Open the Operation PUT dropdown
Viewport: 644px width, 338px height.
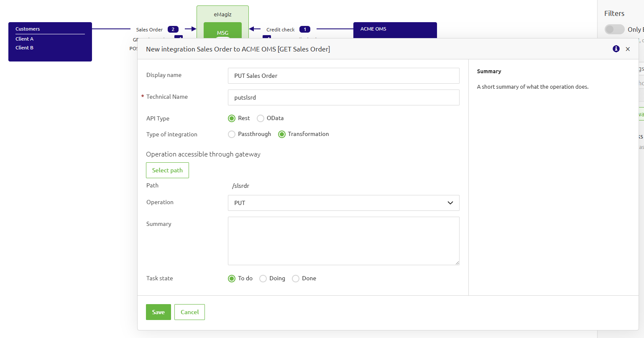[344, 203]
